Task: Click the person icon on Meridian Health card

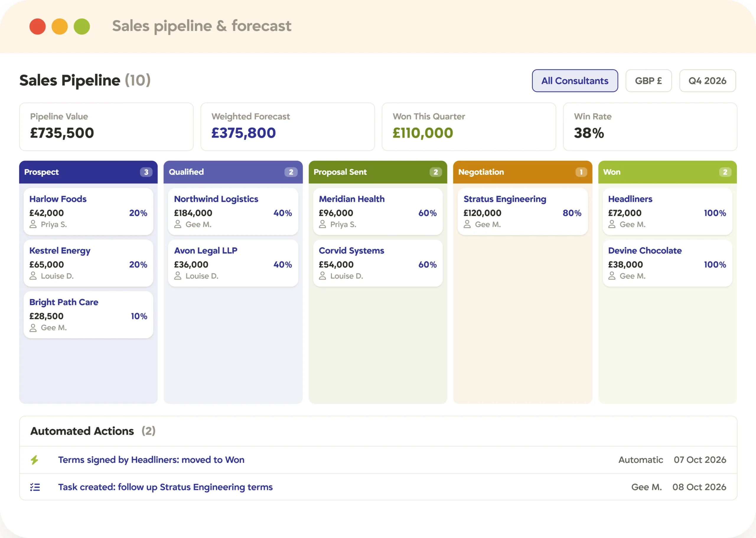Action: pos(322,224)
